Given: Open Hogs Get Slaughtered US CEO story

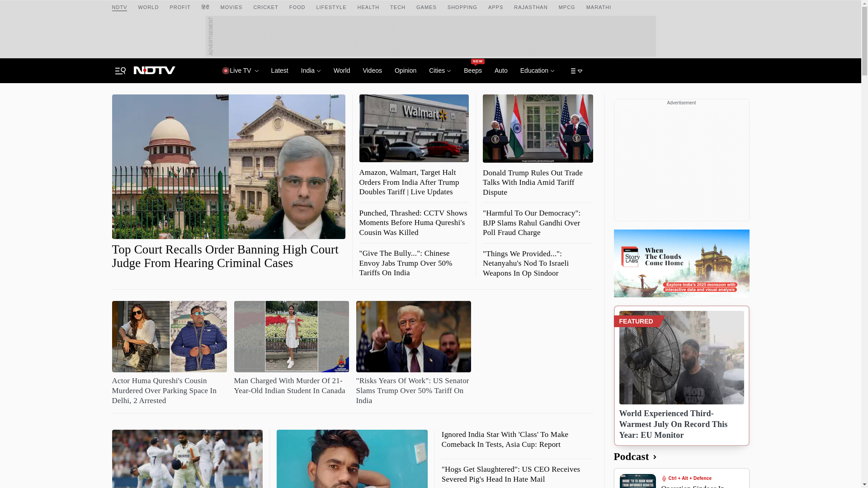Looking at the screenshot, I should click(x=511, y=474).
